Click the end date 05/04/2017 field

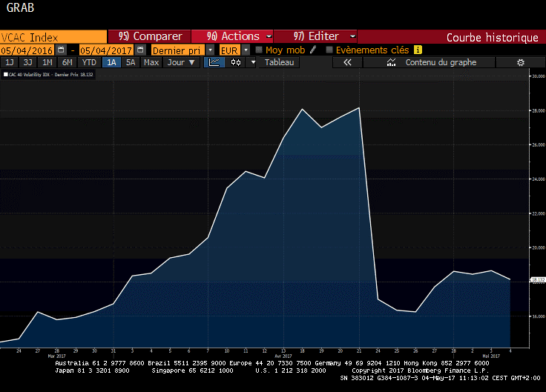pyautogui.click(x=106, y=50)
